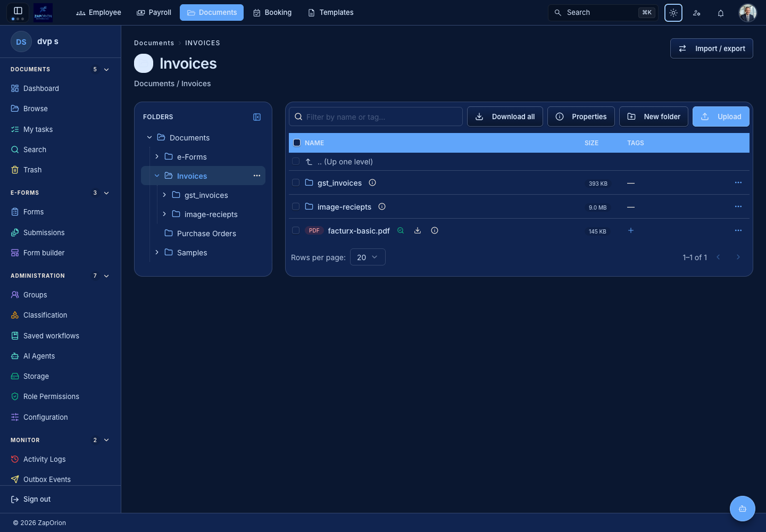Show info for facturx-basic.pdf

pos(435,230)
